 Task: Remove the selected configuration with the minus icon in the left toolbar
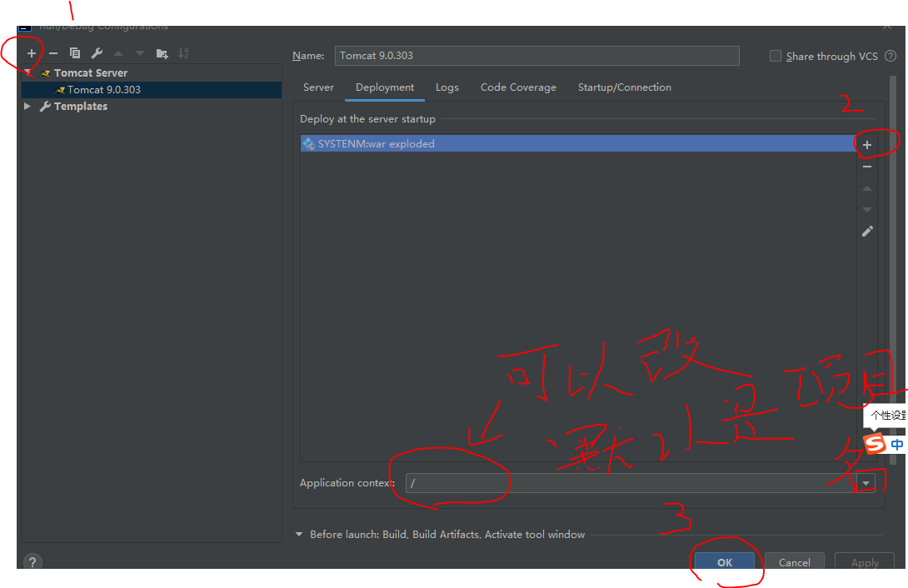click(x=53, y=53)
